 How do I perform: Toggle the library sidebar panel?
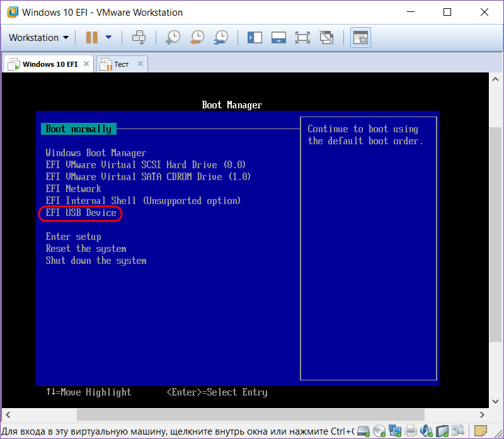(255, 38)
